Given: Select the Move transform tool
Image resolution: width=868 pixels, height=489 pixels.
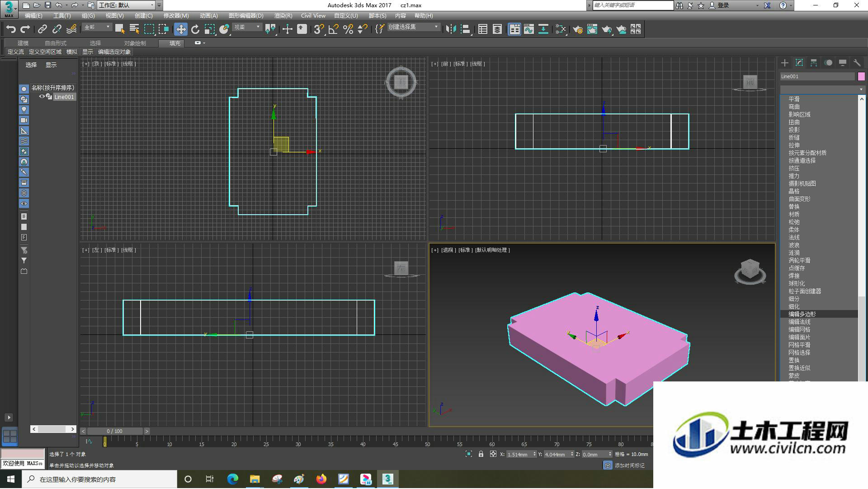Looking at the screenshot, I should 181,29.
